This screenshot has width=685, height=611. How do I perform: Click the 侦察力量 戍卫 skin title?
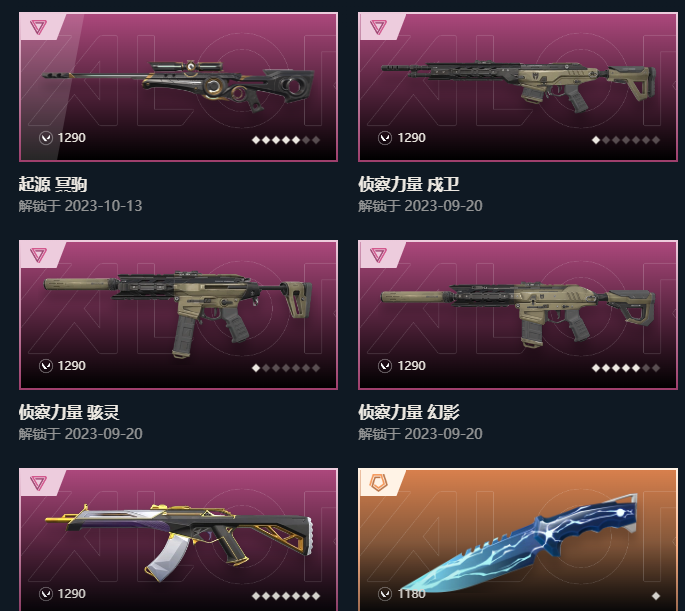pos(409,184)
